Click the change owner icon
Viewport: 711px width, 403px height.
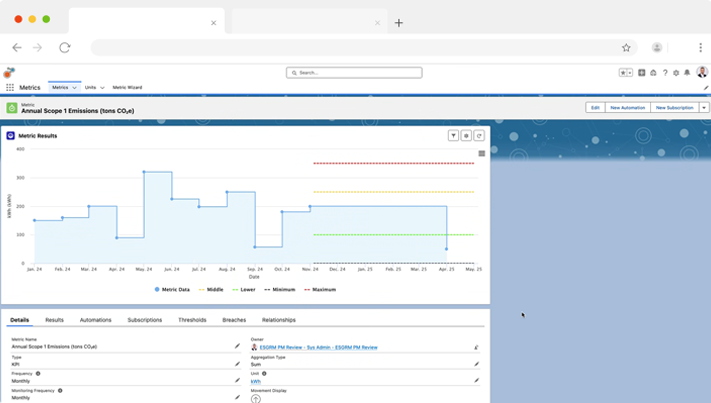(476, 347)
